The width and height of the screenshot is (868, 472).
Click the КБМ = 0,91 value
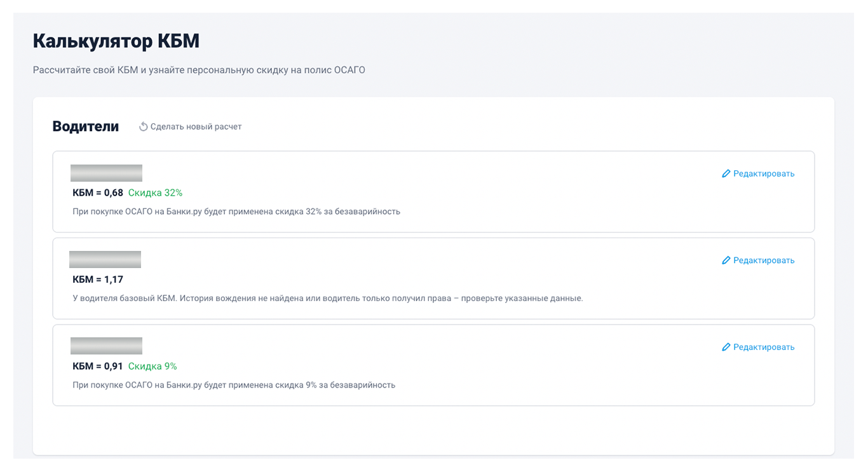pyautogui.click(x=98, y=366)
